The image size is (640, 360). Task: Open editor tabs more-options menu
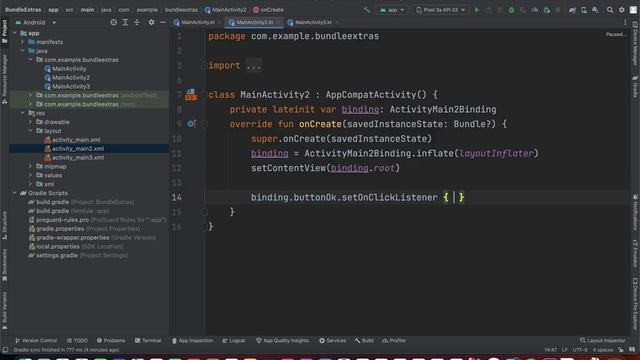(x=625, y=22)
